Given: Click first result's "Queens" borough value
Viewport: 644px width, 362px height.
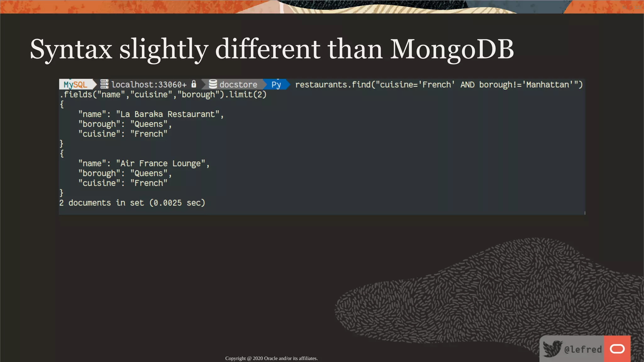Looking at the screenshot, I should (149, 124).
